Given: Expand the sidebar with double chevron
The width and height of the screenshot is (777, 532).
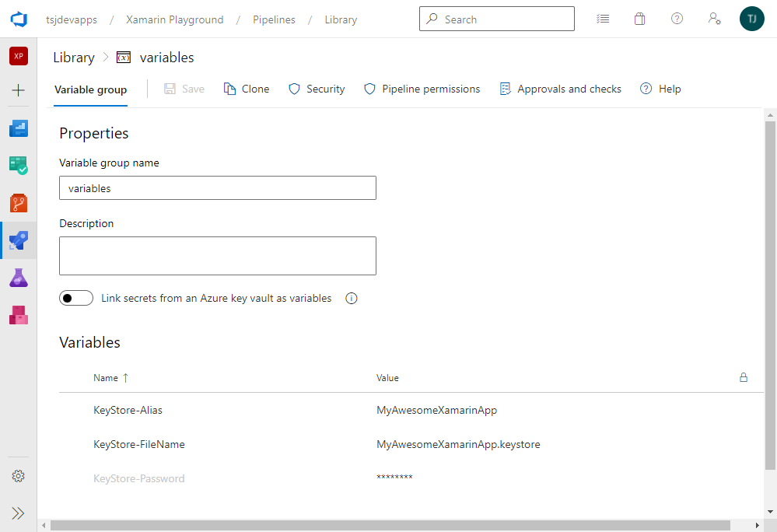Looking at the screenshot, I should click(18, 513).
